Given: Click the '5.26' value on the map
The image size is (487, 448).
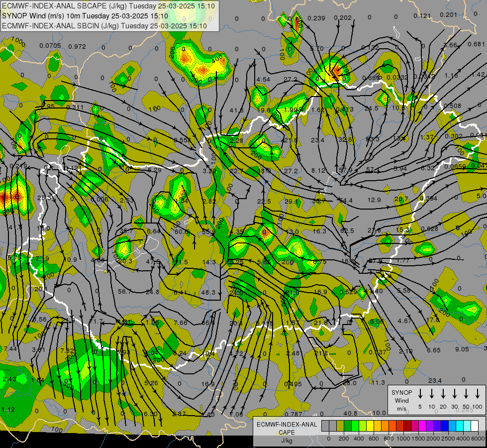Looking at the screenshot, I should [151, 383].
